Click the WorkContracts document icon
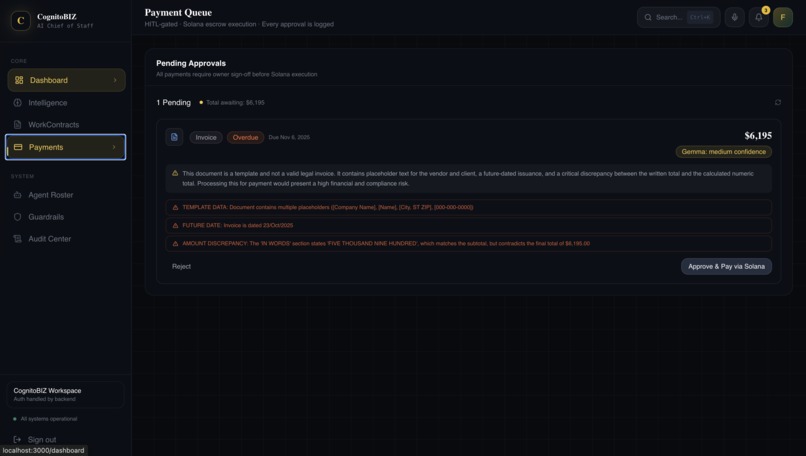Image resolution: width=806 pixels, height=456 pixels. coord(17,124)
